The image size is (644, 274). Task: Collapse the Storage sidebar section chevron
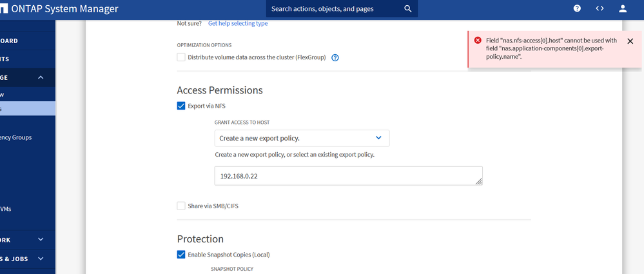pos(41,77)
